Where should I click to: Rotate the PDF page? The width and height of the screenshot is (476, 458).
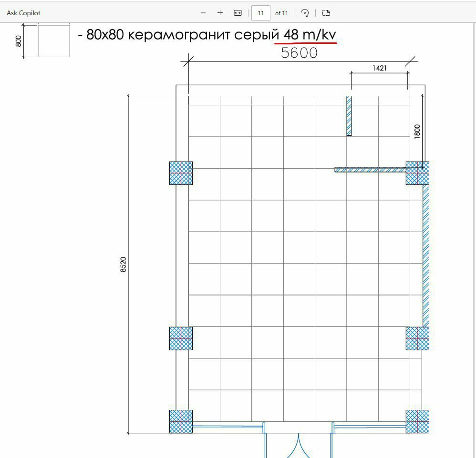(305, 13)
